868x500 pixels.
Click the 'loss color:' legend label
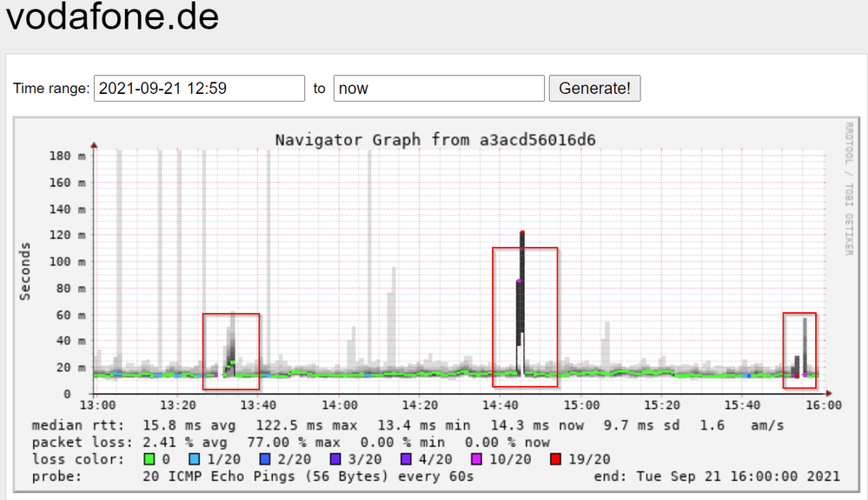[78, 459]
